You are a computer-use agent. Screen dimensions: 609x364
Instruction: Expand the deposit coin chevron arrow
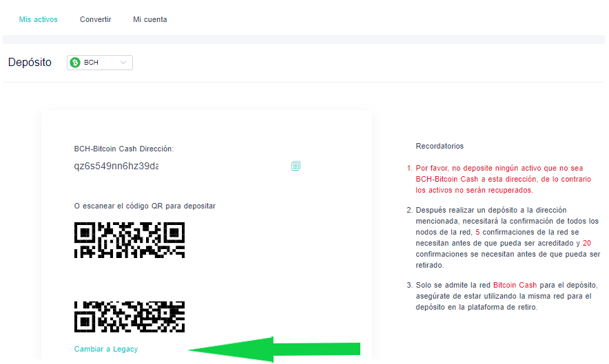coord(123,63)
